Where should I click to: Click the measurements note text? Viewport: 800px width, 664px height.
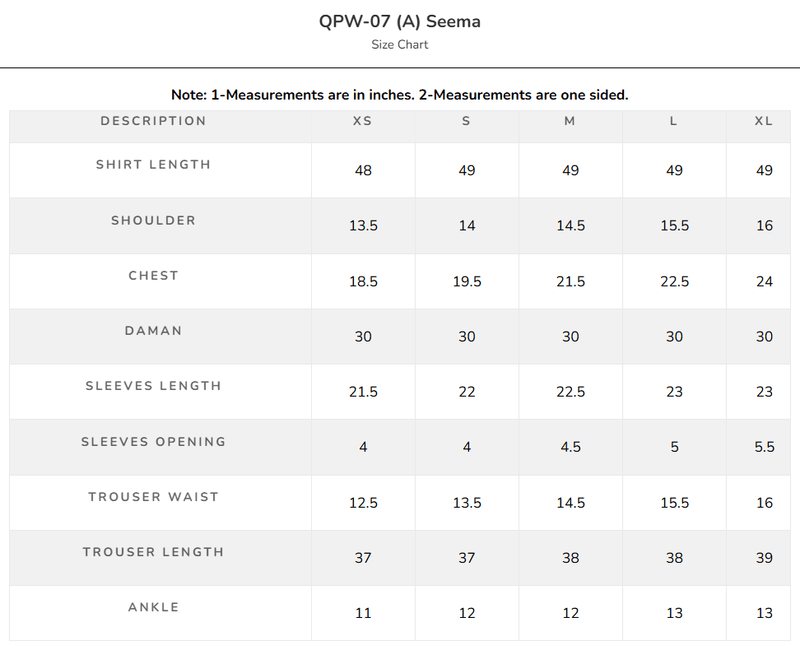click(399, 95)
